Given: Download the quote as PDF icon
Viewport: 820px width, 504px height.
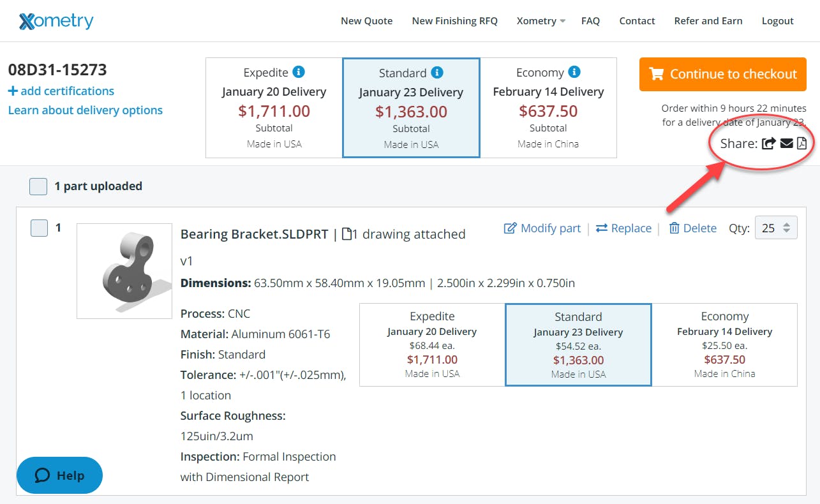Looking at the screenshot, I should tap(801, 144).
